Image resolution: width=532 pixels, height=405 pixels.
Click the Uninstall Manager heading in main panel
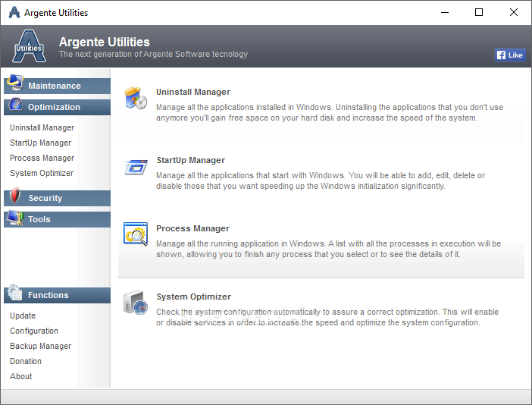(193, 92)
